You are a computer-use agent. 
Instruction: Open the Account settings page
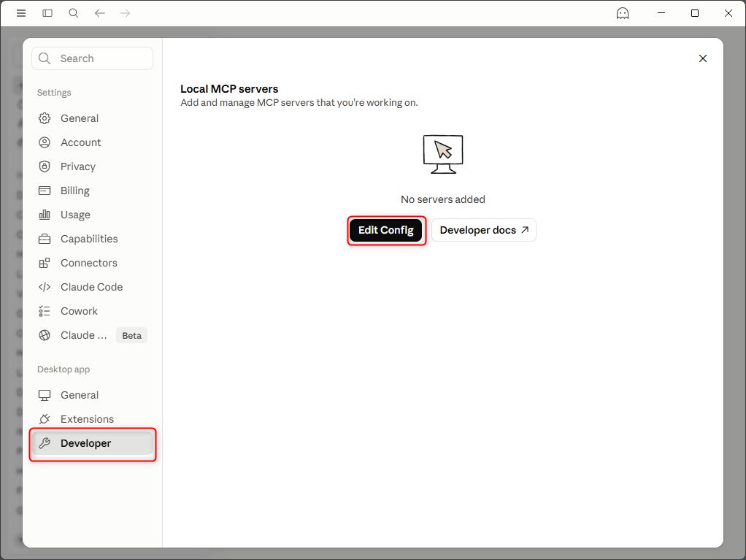[x=92, y=142]
